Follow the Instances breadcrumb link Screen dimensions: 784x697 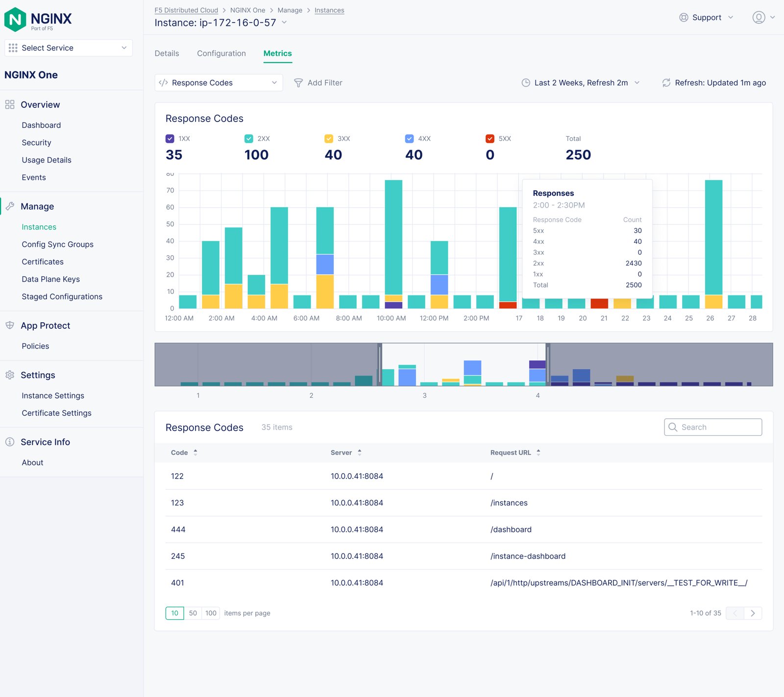point(329,10)
